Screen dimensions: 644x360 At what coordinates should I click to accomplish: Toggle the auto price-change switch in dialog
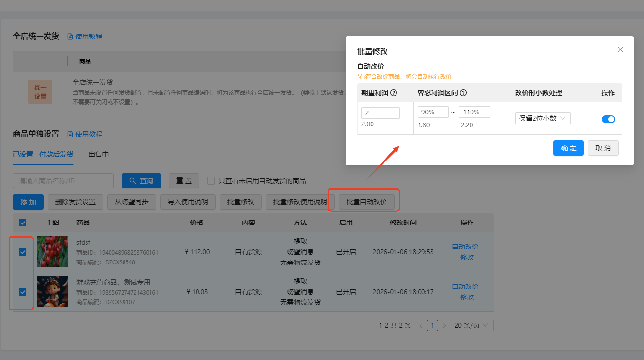click(608, 119)
